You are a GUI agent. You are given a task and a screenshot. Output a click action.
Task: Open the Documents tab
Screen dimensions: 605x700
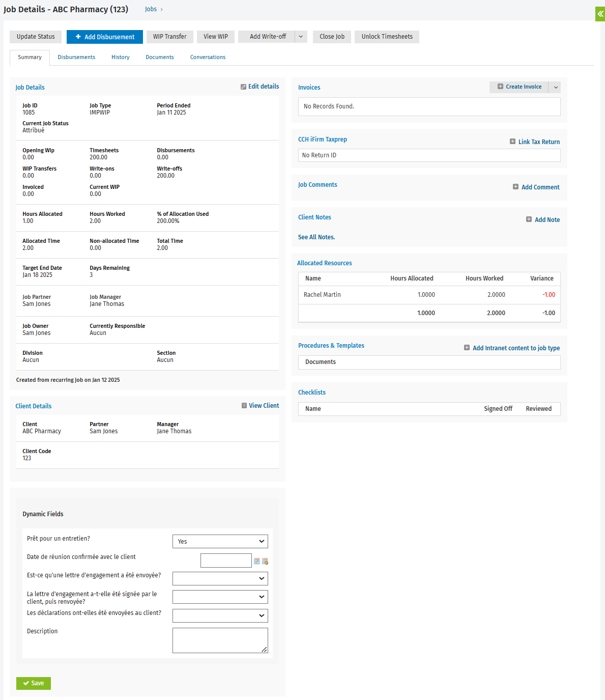pyautogui.click(x=160, y=58)
